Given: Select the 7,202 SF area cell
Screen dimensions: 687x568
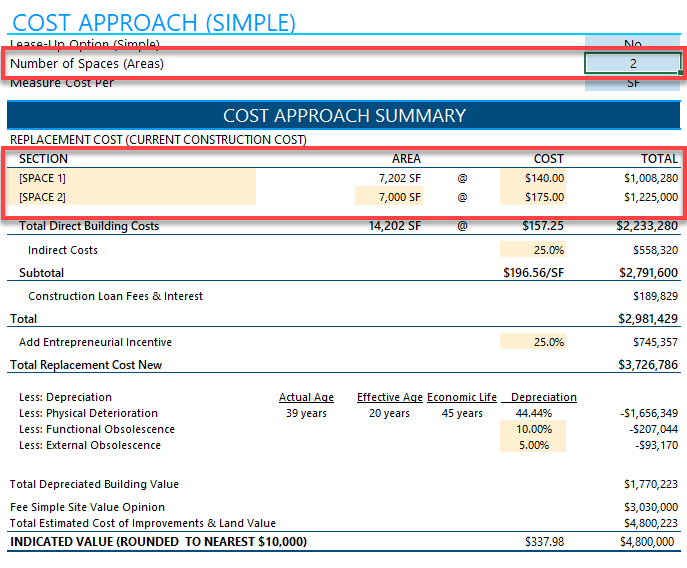Looking at the screenshot, I should [x=399, y=178].
